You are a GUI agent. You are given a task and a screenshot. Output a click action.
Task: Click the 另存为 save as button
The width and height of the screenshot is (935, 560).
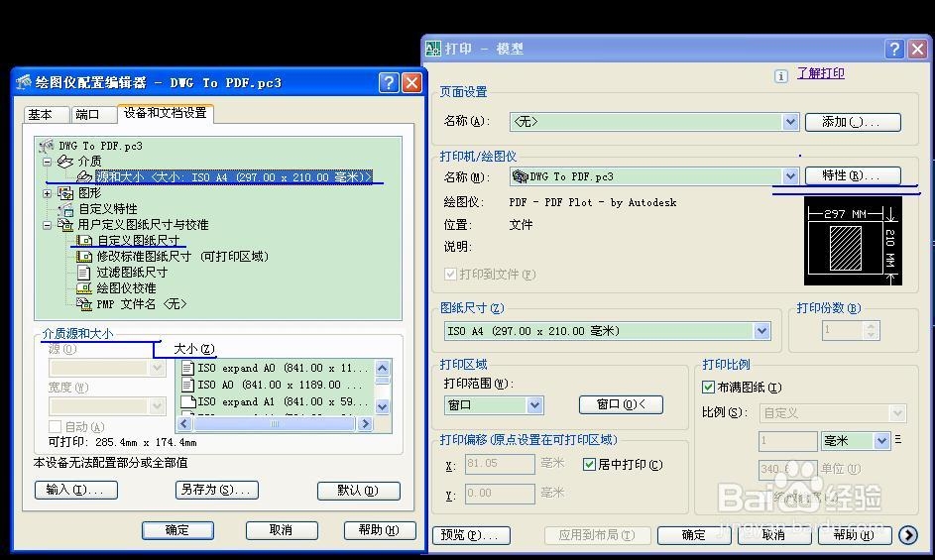[x=216, y=491]
